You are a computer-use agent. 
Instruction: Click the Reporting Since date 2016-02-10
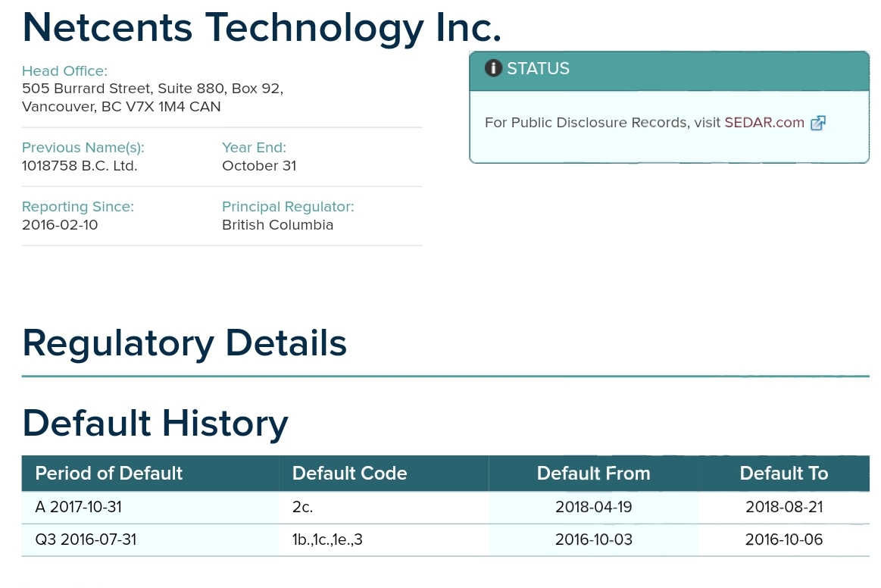tap(60, 224)
